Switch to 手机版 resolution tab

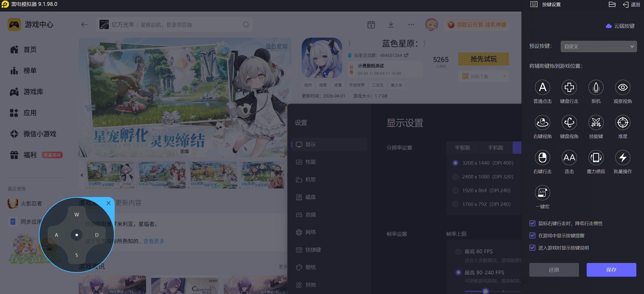pyautogui.click(x=495, y=148)
